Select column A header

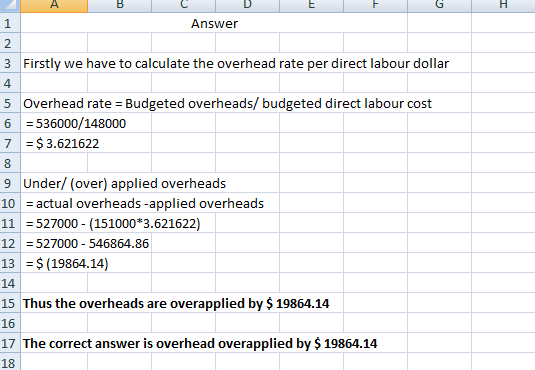click(54, 6)
